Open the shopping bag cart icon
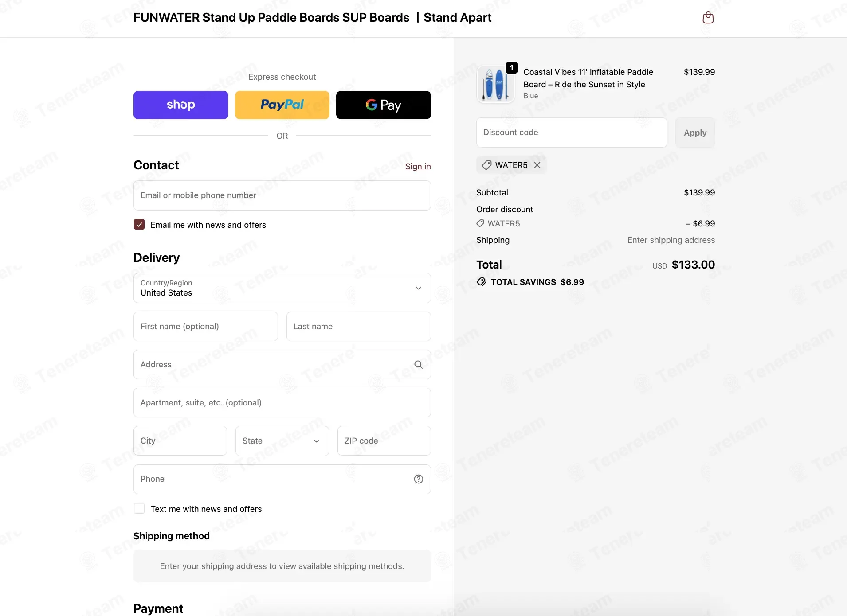 click(x=708, y=18)
